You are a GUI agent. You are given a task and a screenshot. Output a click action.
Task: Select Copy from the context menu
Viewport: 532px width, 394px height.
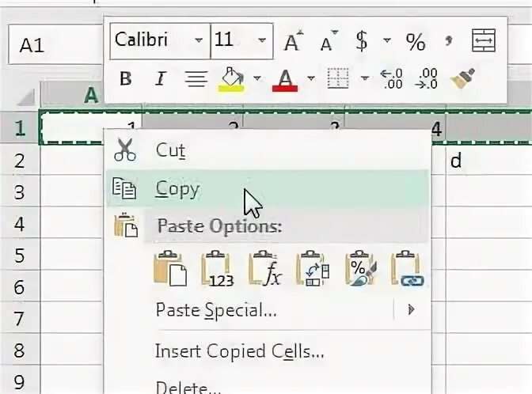(177, 188)
